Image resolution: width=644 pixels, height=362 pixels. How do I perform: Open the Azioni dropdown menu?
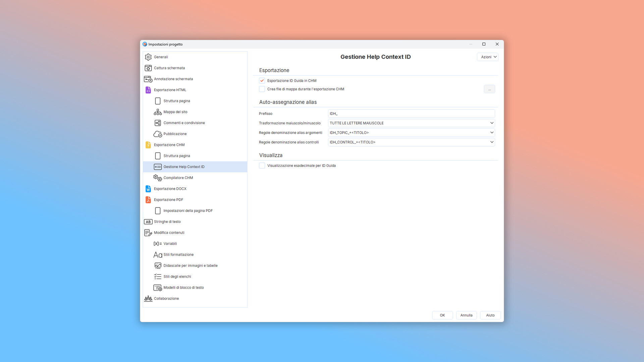click(x=488, y=57)
